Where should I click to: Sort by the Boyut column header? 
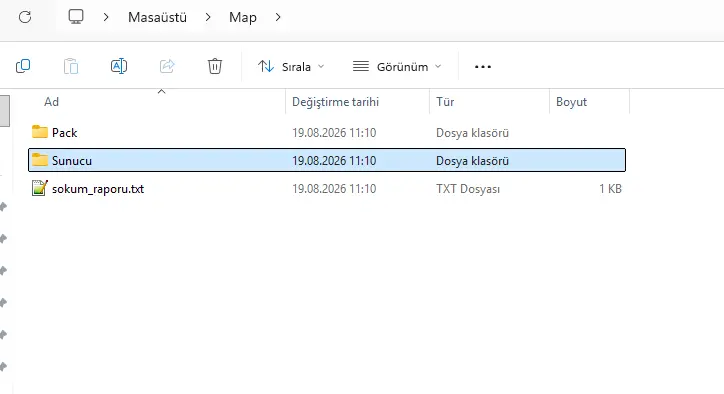click(571, 102)
